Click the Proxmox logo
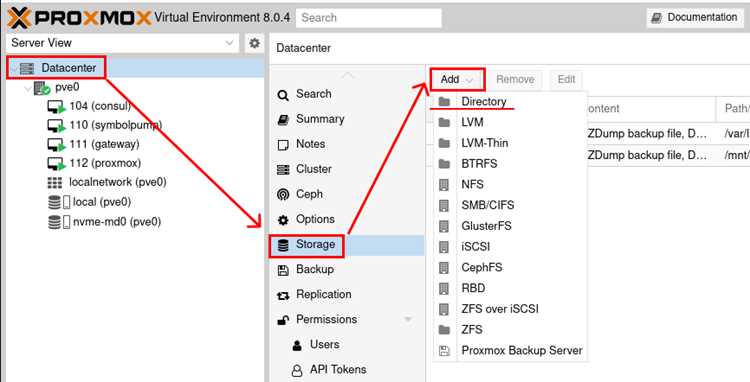The height and width of the screenshot is (382, 750). point(79,18)
